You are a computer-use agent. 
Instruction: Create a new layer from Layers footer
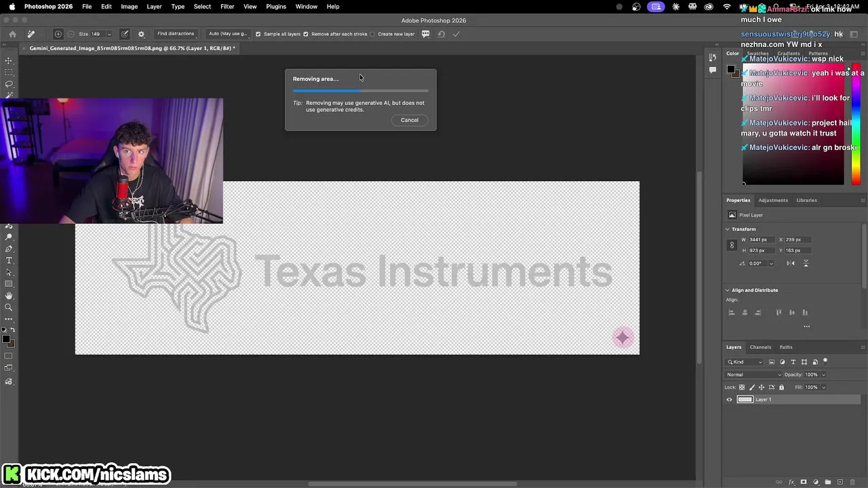coord(840,482)
